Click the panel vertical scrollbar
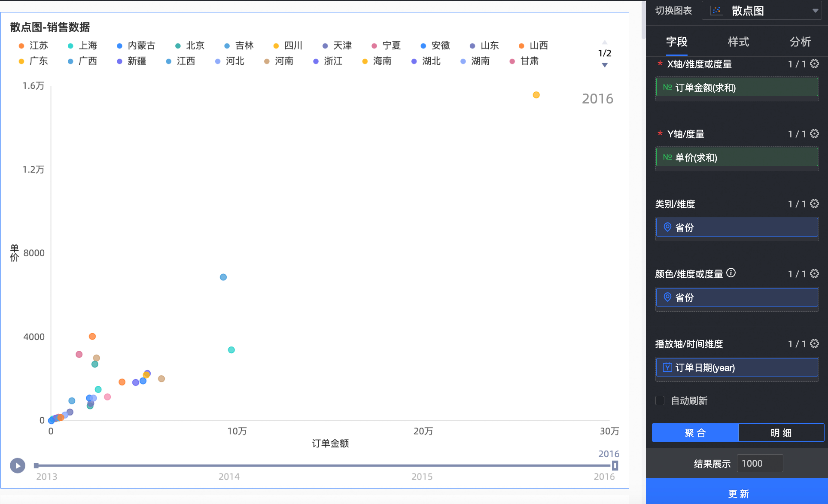Screen dimensions: 828x504 (643, 20)
